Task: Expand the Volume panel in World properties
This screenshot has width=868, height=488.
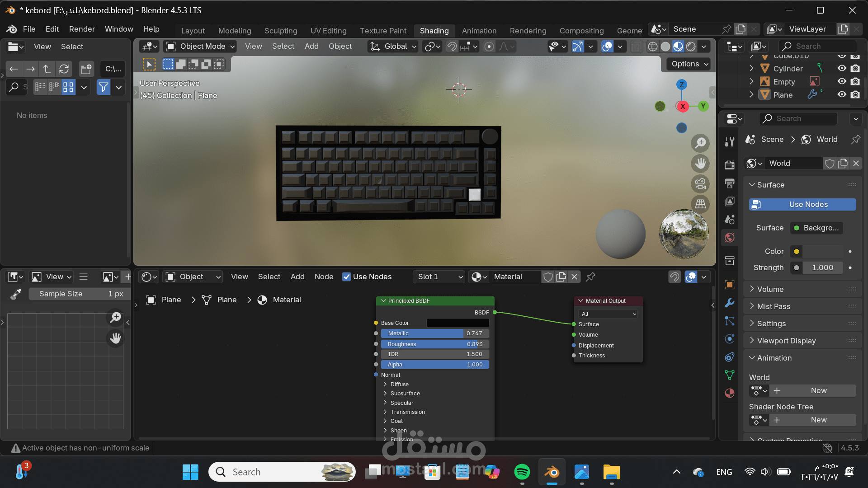Action: click(770, 289)
